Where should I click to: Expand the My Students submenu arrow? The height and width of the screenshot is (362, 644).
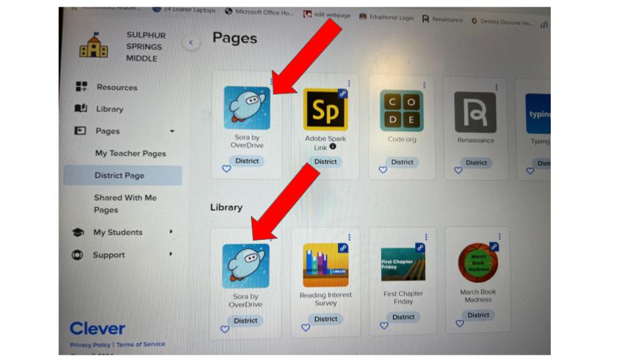[x=171, y=231]
